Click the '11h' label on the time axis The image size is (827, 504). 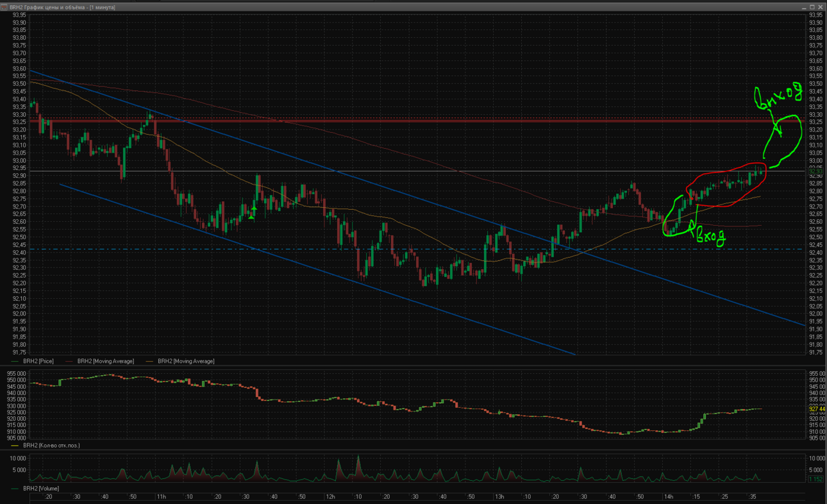tap(161, 497)
